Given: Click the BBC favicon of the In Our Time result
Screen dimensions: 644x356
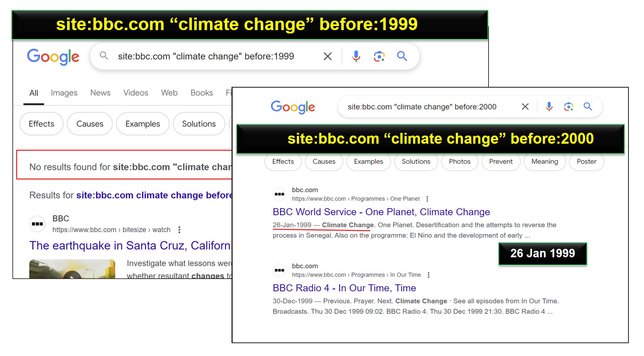Looking at the screenshot, I should [x=279, y=270].
